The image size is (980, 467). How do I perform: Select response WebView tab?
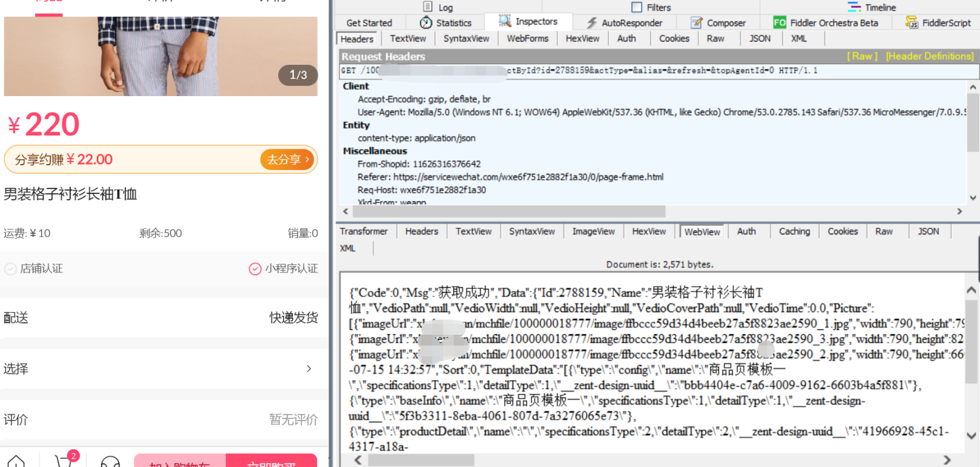tap(702, 232)
